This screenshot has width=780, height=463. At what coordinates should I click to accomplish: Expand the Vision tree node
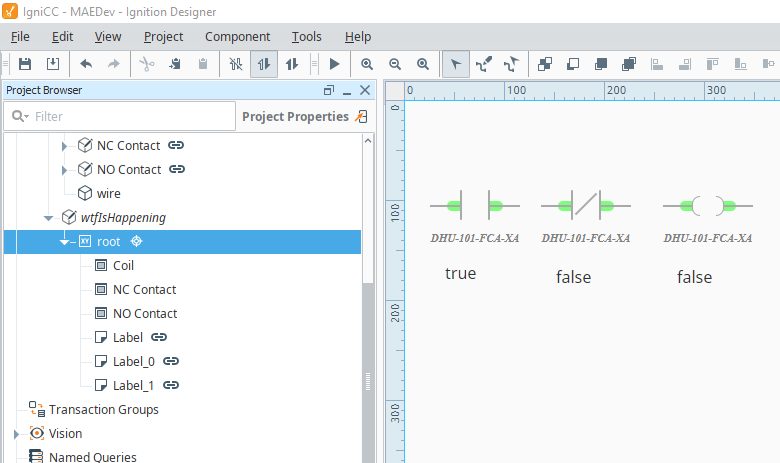click(16, 434)
